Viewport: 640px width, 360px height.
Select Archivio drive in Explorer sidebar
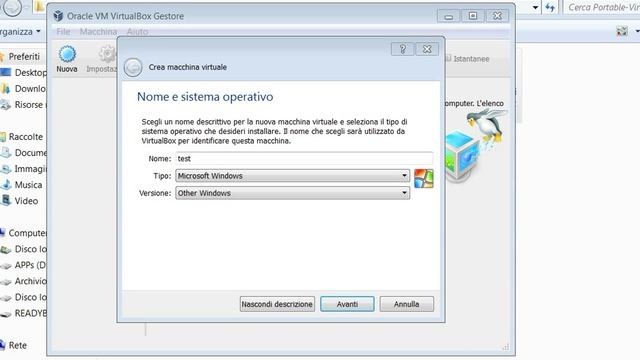click(x=31, y=281)
